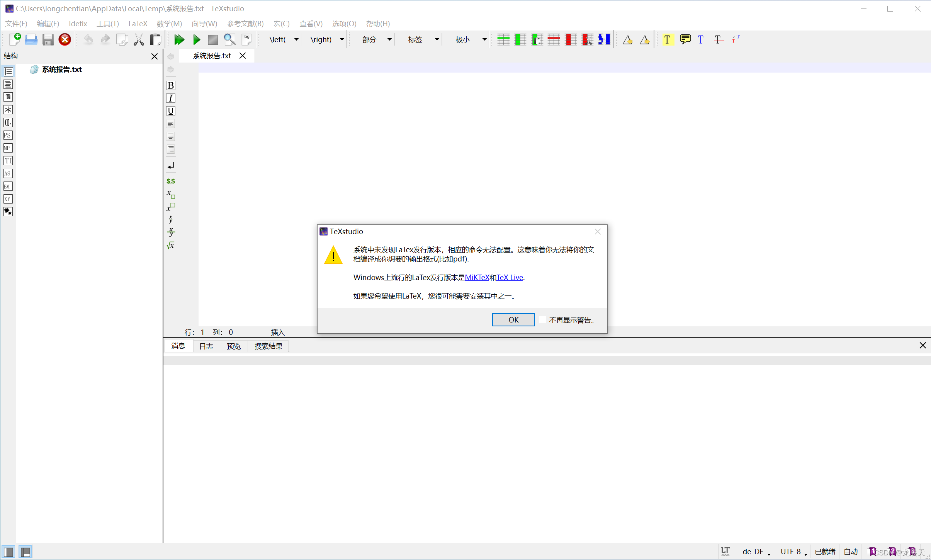Close the TeXstudio warning dialog
931x560 pixels.
click(598, 231)
